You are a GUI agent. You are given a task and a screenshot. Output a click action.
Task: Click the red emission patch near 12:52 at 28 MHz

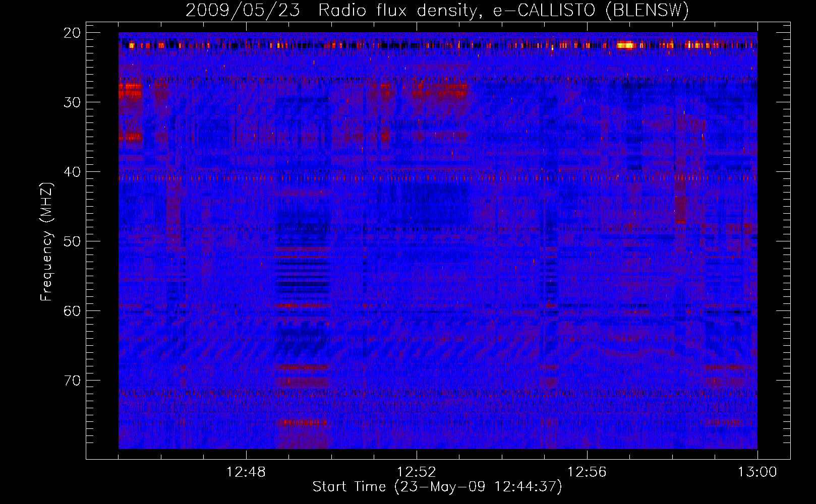coord(440,91)
